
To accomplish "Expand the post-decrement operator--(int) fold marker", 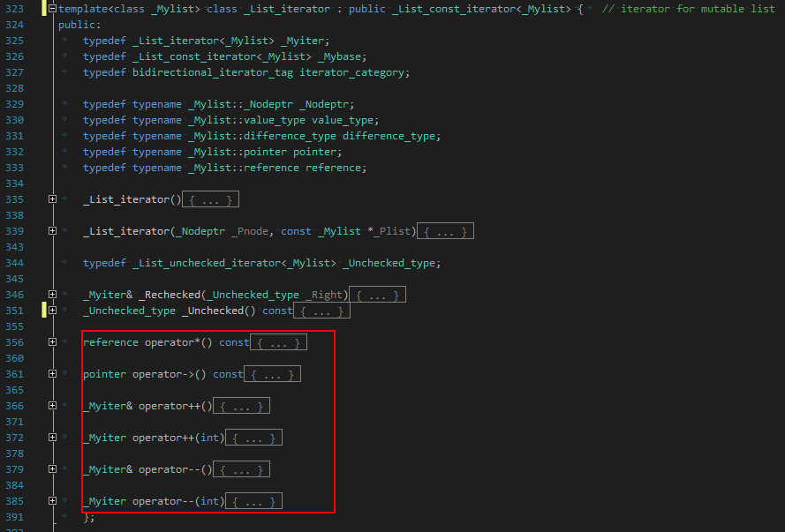I will click(x=53, y=501).
